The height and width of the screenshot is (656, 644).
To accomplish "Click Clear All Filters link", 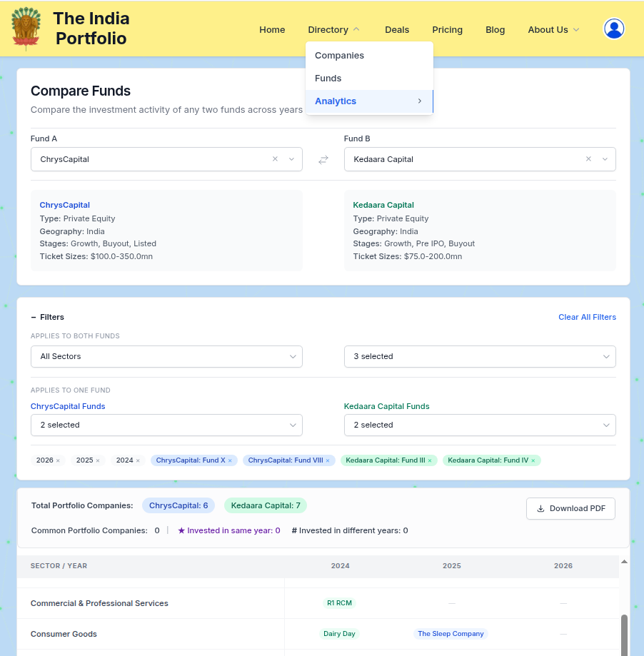I will coord(587,317).
